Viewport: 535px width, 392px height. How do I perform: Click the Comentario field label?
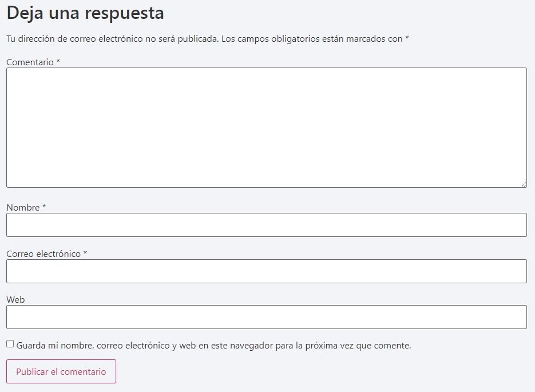(x=30, y=62)
